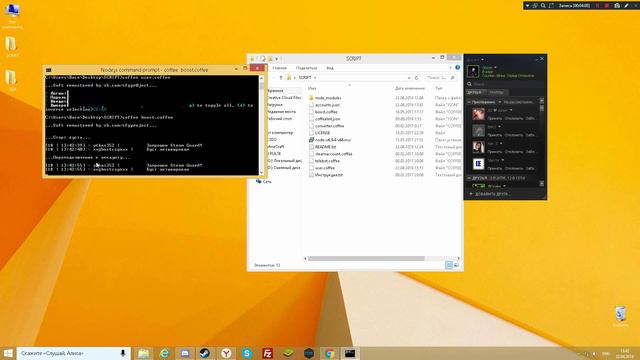This screenshot has height=360, width=640.
Task: Open the Вид ribbon tab in Explorer
Action: pos(330,68)
